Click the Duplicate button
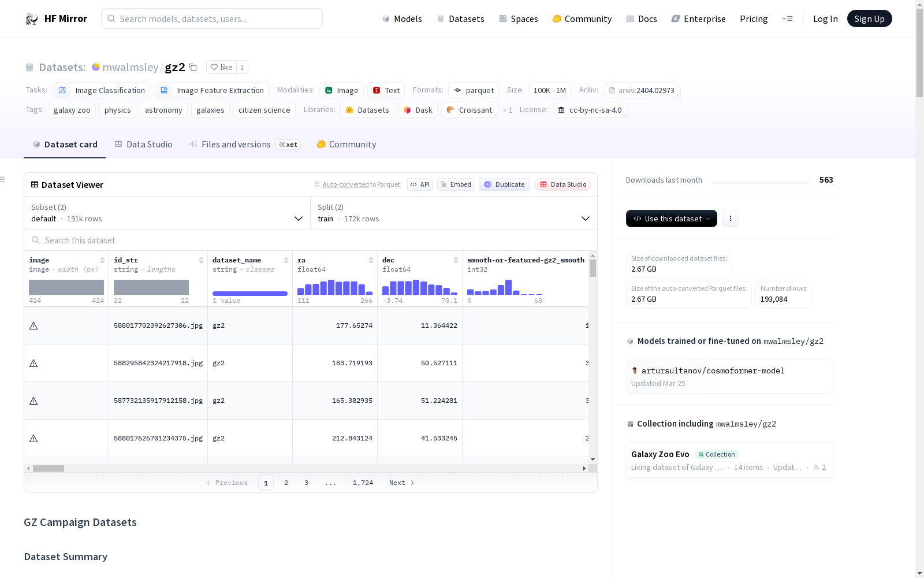The image size is (924, 578). (x=504, y=184)
